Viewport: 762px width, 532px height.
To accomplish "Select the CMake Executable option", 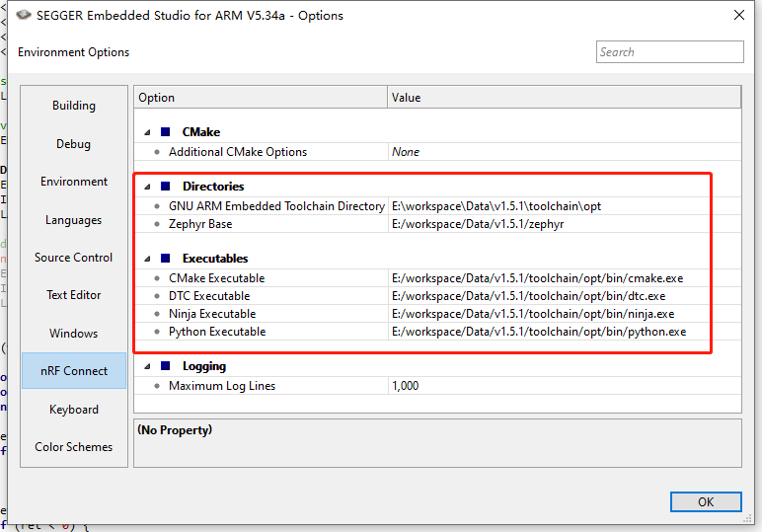I will click(x=217, y=278).
